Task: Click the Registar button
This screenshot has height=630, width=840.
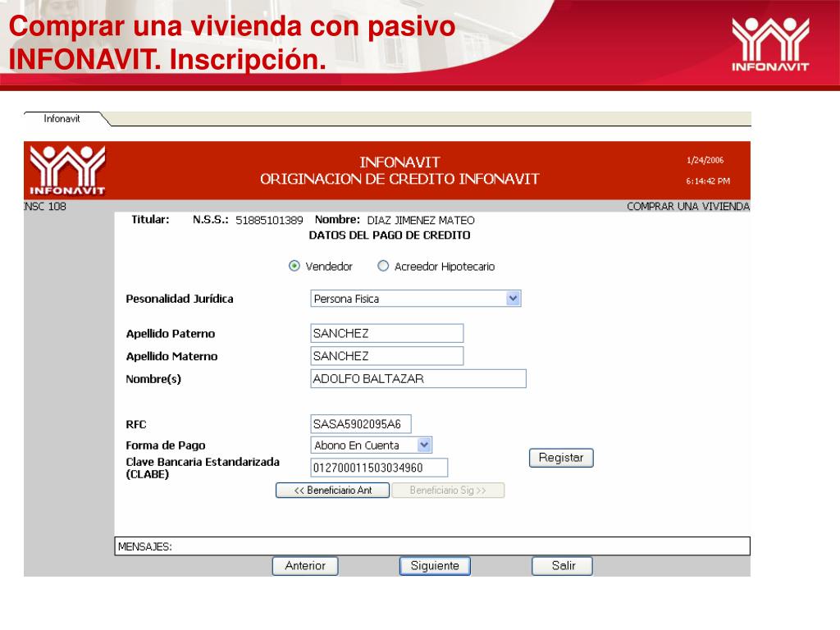Action: coord(561,458)
